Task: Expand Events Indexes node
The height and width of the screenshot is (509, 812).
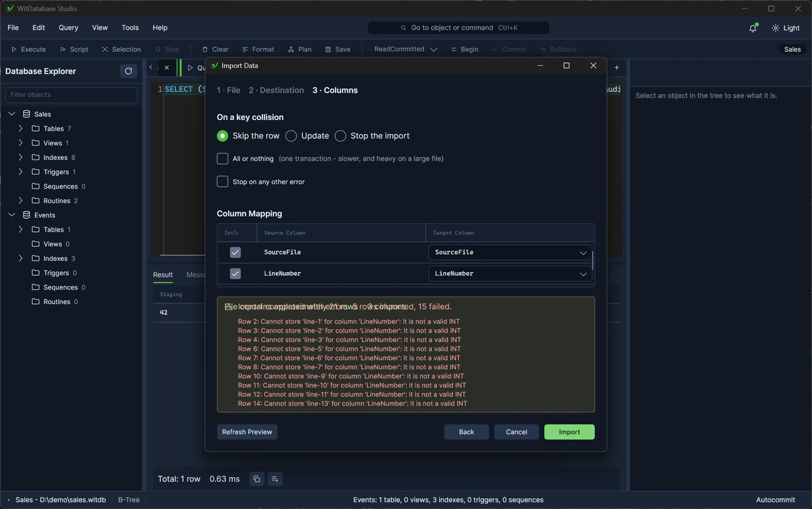Action: 21,258
